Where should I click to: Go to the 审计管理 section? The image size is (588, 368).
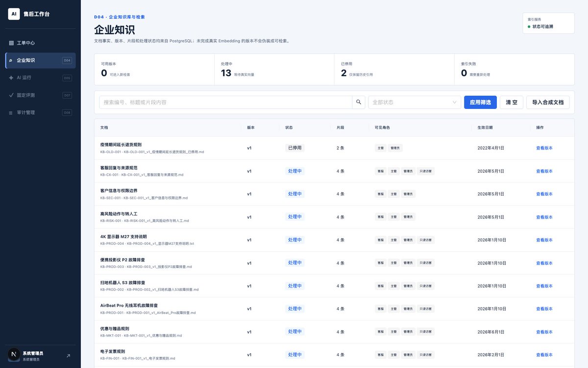pos(40,112)
